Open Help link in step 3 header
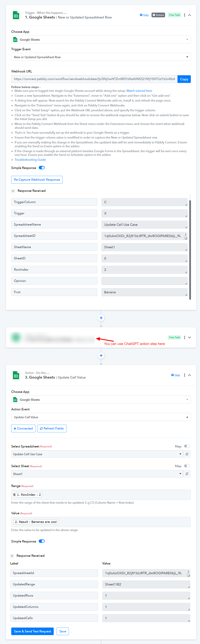 [x=176, y=375]
